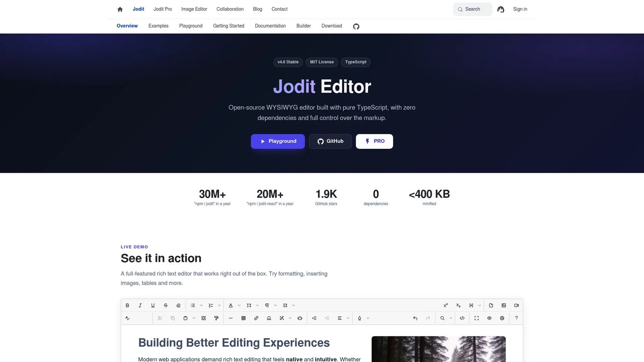Undo the last edit
Viewport: 644px width, 362px height.
[415, 318]
